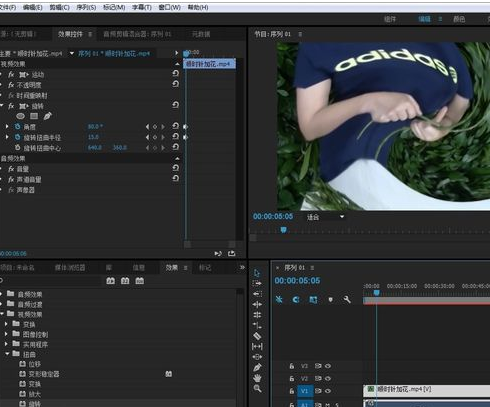Image resolution: width=490 pixels, height=407 pixels.
Task: Expand the 实用程序 effects folder
Action: [6, 344]
